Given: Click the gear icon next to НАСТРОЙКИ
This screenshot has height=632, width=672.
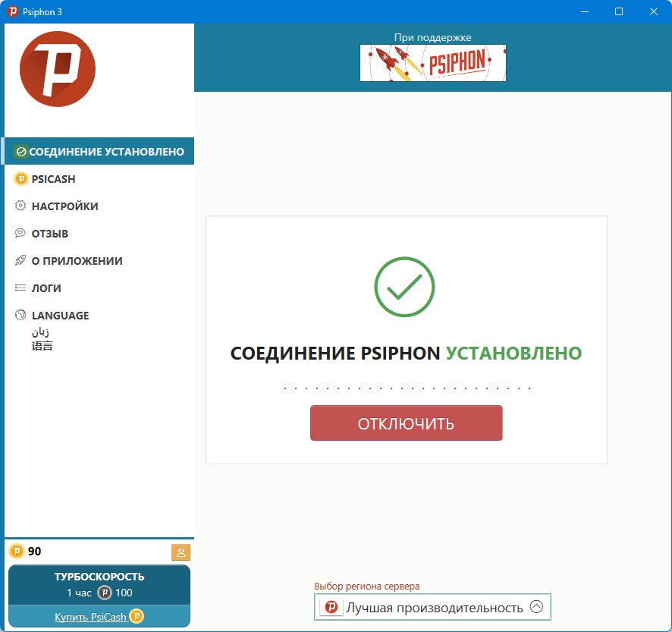Looking at the screenshot, I should pyautogui.click(x=20, y=206).
